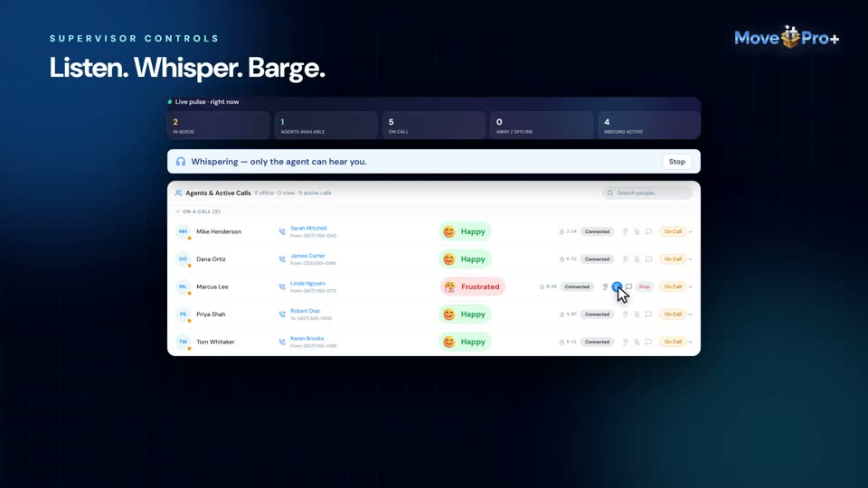Click the red Stop button in Marcus Lee row

point(645,286)
